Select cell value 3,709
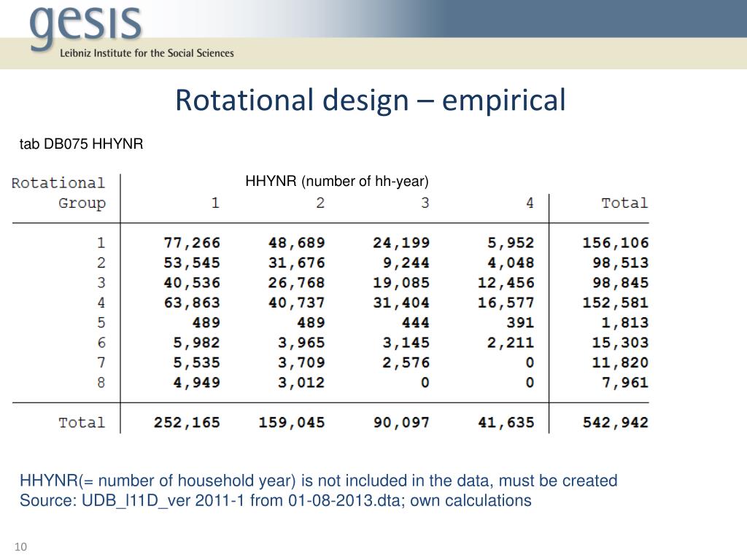747x560 pixels. (301, 363)
